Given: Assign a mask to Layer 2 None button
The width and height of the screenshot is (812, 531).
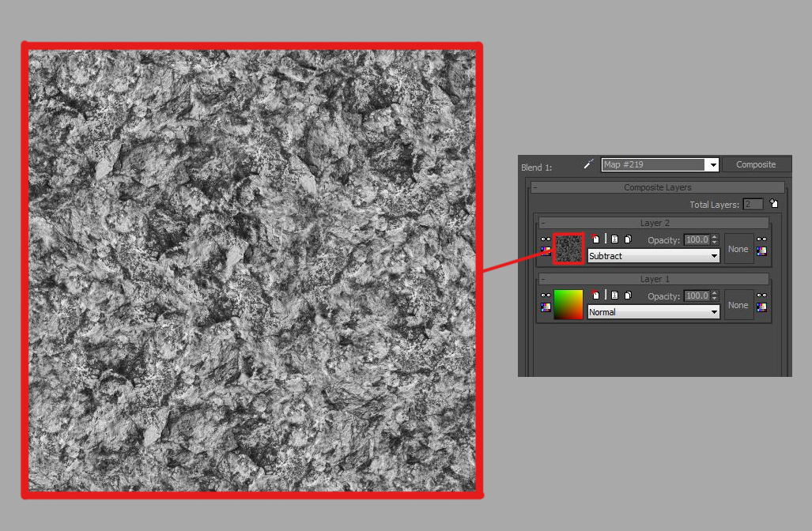Looking at the screenshot, I should [738, 249].
